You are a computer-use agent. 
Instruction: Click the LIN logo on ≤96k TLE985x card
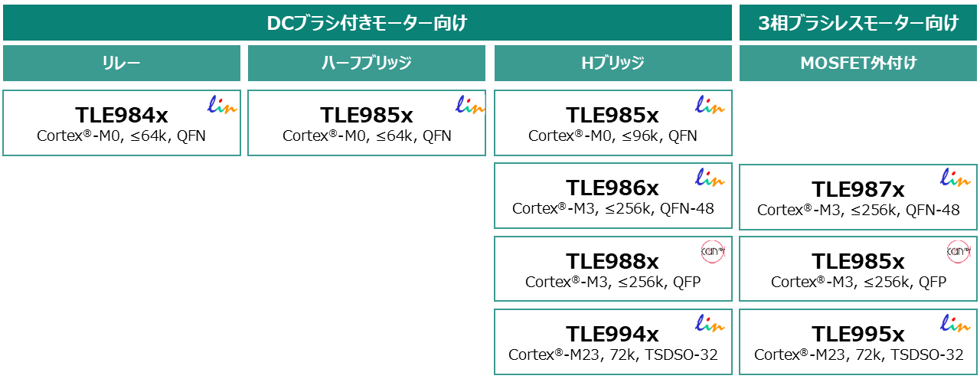click(709, 106)
